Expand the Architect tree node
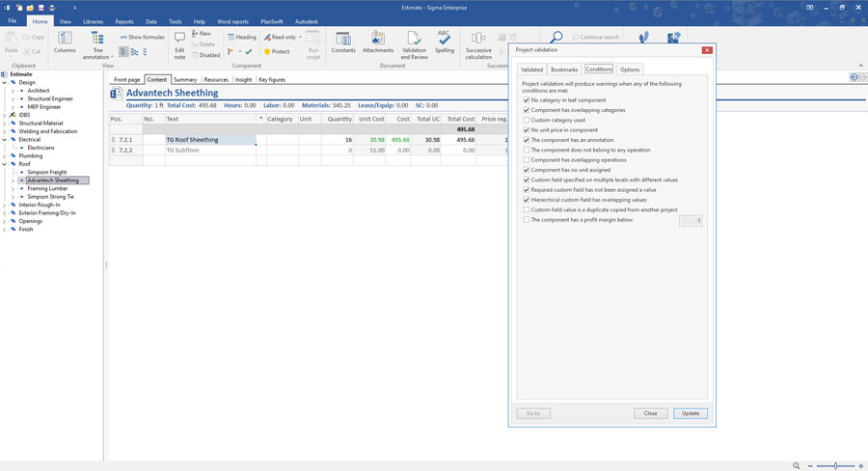Viewport: 868px width, 471px height. click(14, 91)
